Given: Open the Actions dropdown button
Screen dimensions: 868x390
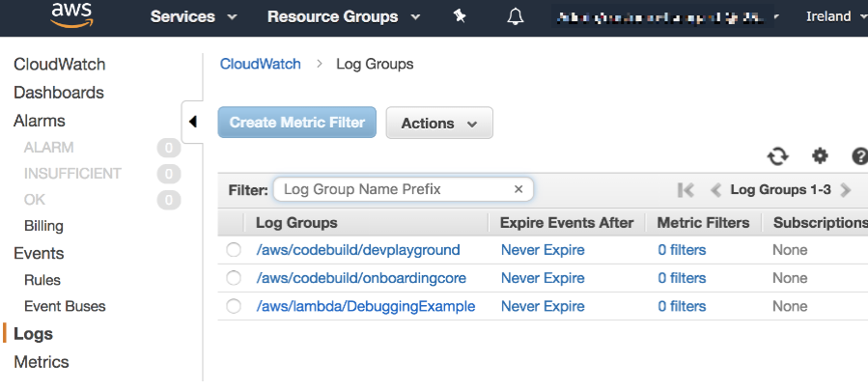Looking at the screenshot, I should [x=439, y=123].
